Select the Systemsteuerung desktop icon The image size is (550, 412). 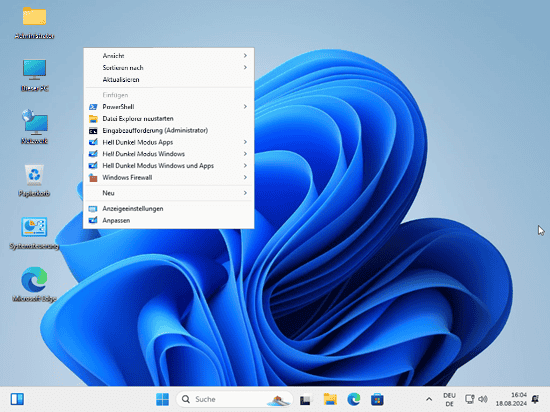tap(34, 233)
